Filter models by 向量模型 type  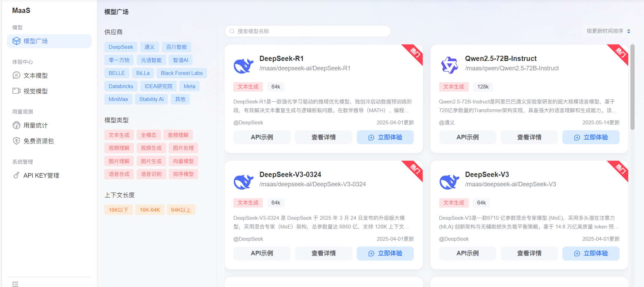[x=183, y=161]
